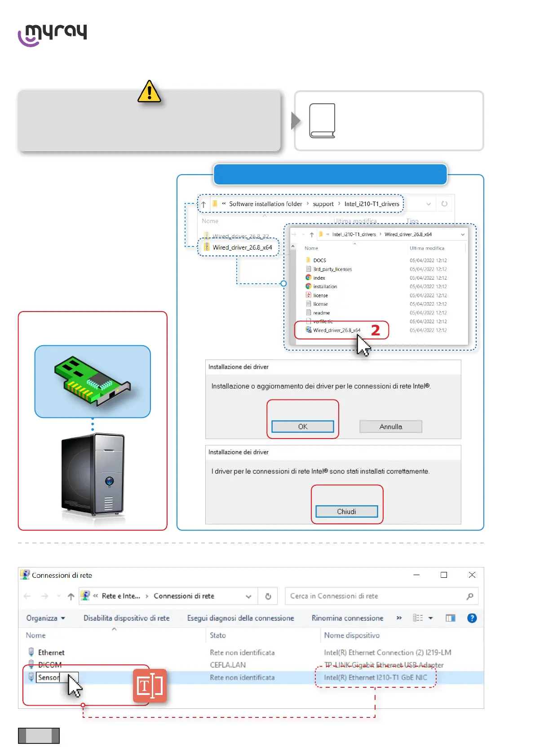
Task: Maximize the Connessioni di rete window
Action: 444,575
